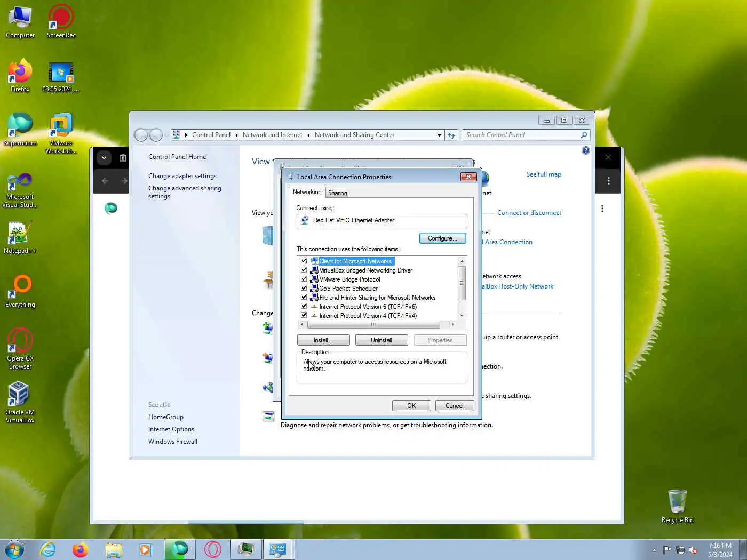Open the VMware Workstation desktop shortcut
Image resolution: width=747 pixels, height=560 pixels.
point(61,133)
